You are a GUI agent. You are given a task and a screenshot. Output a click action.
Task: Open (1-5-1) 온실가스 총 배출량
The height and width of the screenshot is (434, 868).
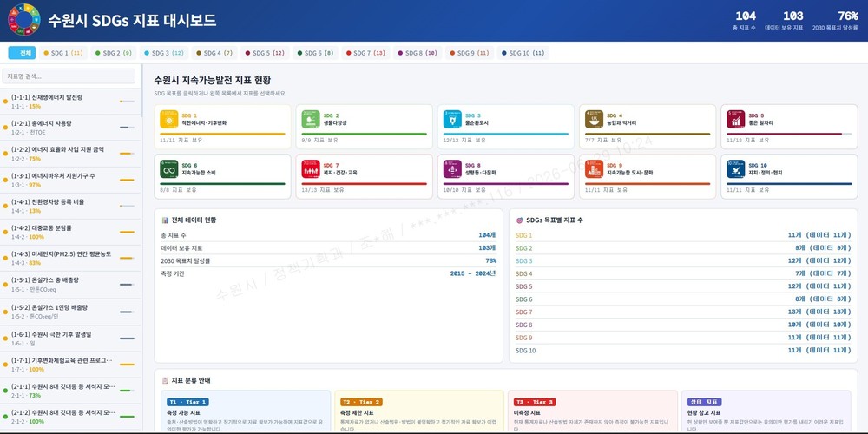click(69, 285)
